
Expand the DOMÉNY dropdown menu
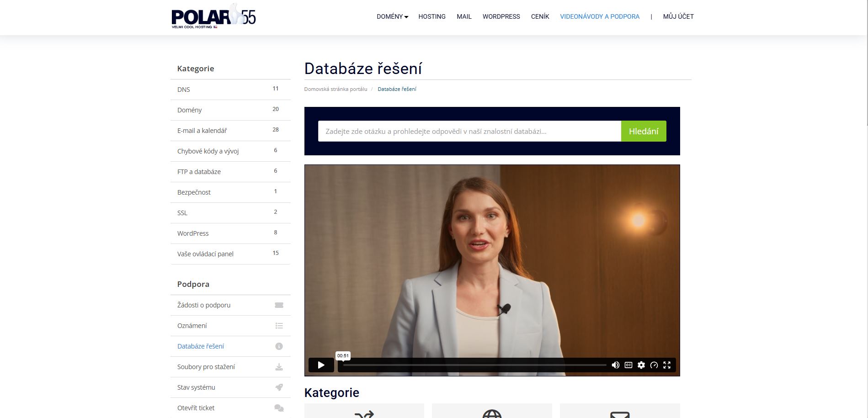pos(392,16)
